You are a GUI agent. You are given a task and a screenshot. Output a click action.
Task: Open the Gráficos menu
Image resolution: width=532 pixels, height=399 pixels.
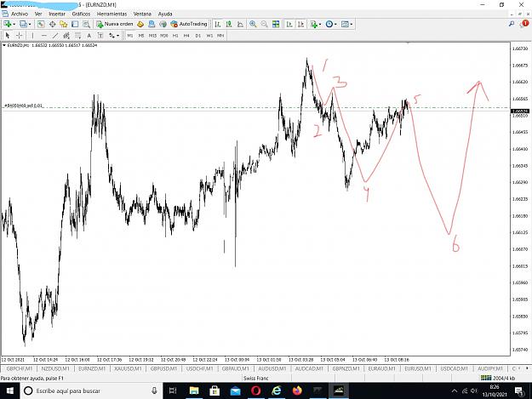(81, 14)
